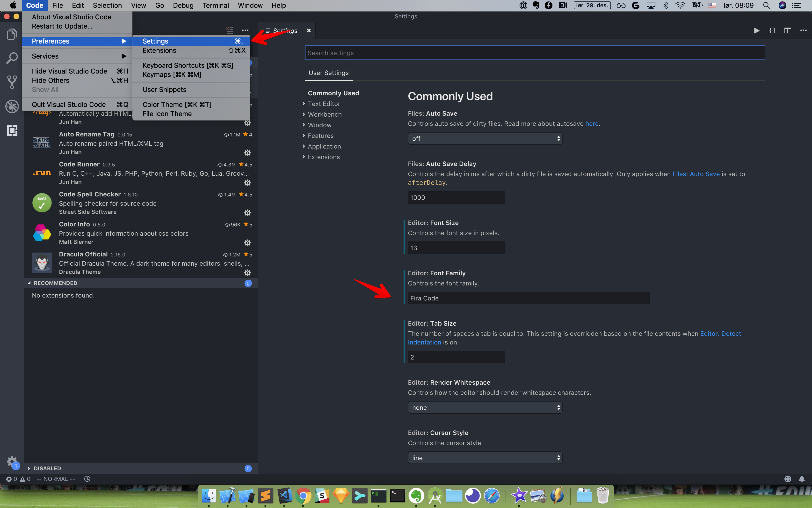The height and width of the screenshot is (508, 812).
Task: Choose Extensions in Preferences submenu
Action: (x=191, y=50)
